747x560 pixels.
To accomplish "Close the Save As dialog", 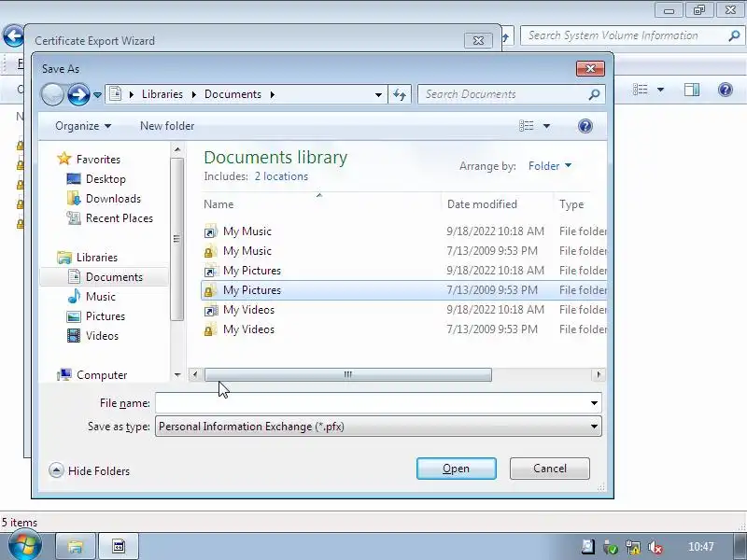I will pos(590,68).
